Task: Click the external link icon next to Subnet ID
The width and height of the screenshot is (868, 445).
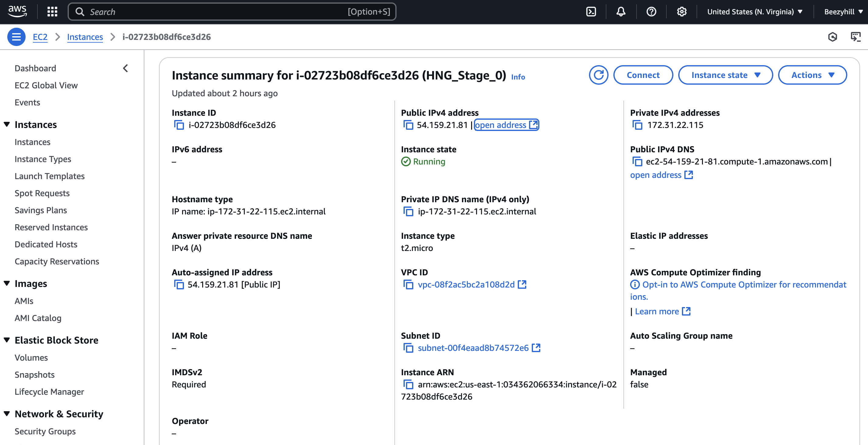Action: click(536, 348)
